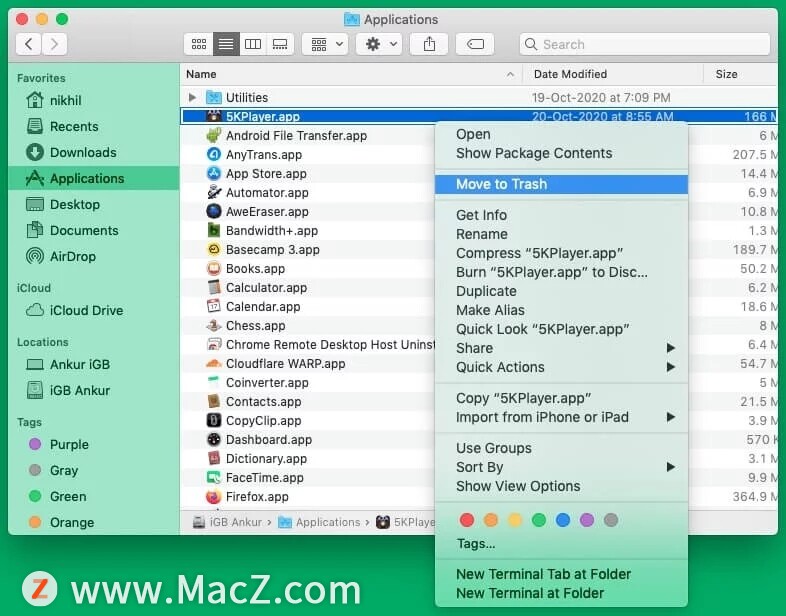The width and height of the screenshot is (786, 616).
Task: Click the Search field
Action: [x=645, y=44]
